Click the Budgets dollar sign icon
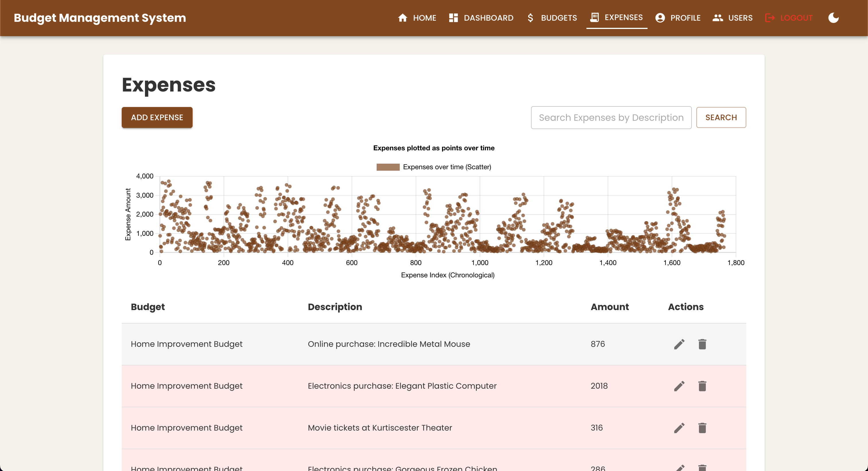The width and height of the screenshot is (868, 471). click(530, 17)
